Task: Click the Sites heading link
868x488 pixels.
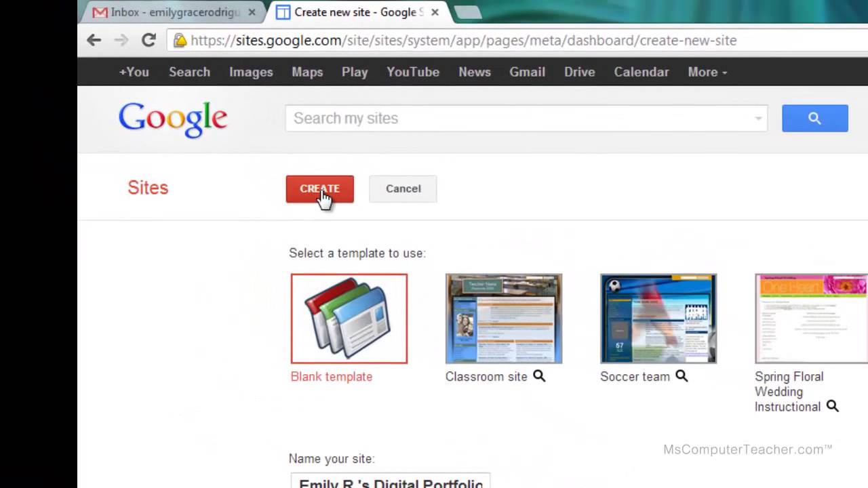Action: [x=148, y=188]
